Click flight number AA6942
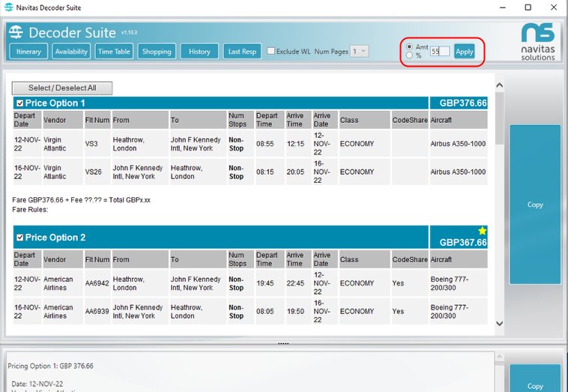This screenshot has height=392, width=568. coord(97,283)
